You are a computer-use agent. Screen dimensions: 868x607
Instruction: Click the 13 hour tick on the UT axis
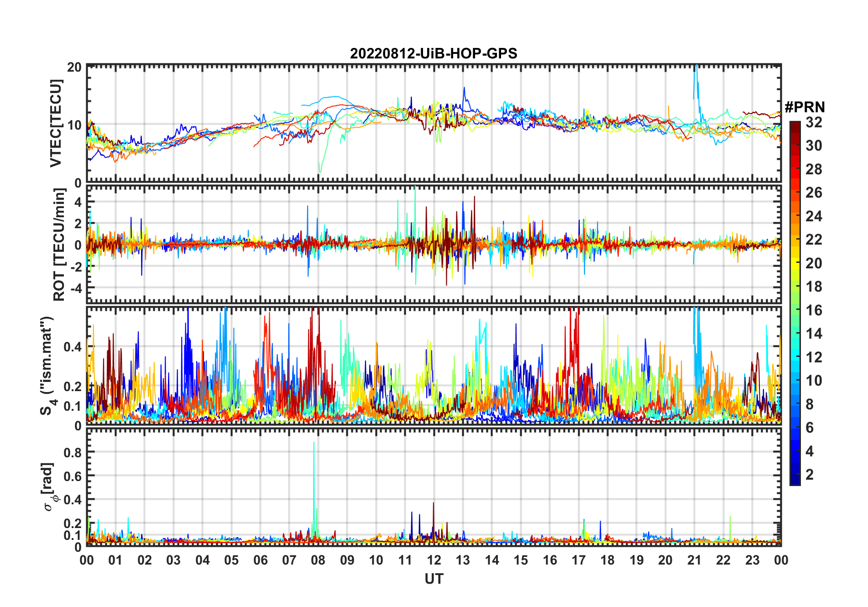[463, 560]
